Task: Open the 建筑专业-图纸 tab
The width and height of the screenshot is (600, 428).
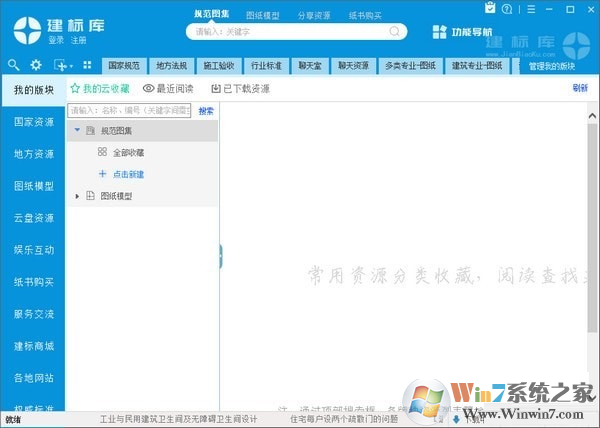Action: pos(477,66)
